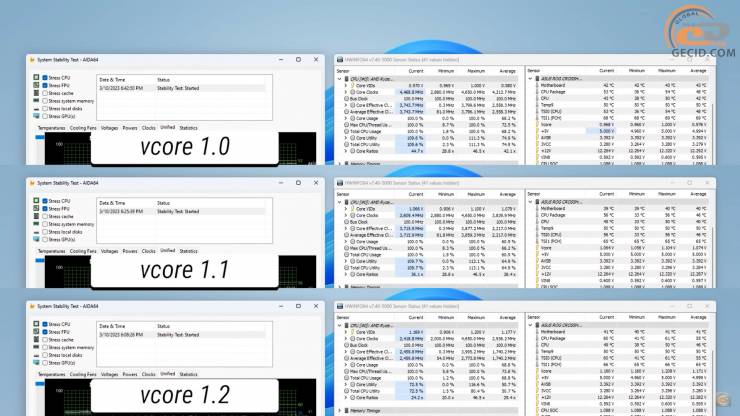Expand Core Clocks in HWiNFO beside vcore 1.0
740x416 pixels.
tap(346, 92)
